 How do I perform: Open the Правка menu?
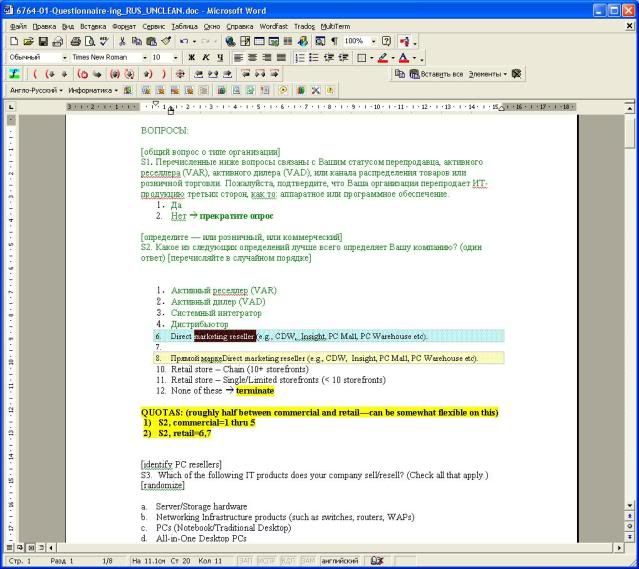44,26
